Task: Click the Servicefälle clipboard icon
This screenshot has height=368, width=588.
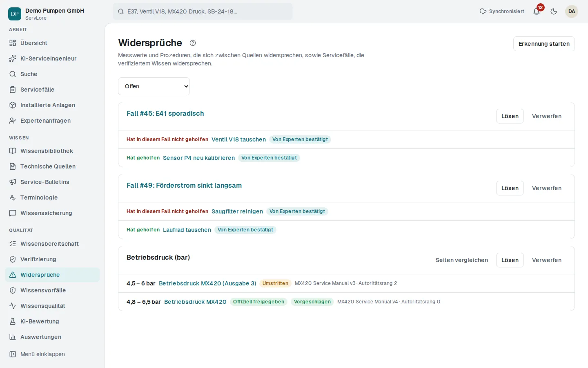Action: (x=13, y=90)
